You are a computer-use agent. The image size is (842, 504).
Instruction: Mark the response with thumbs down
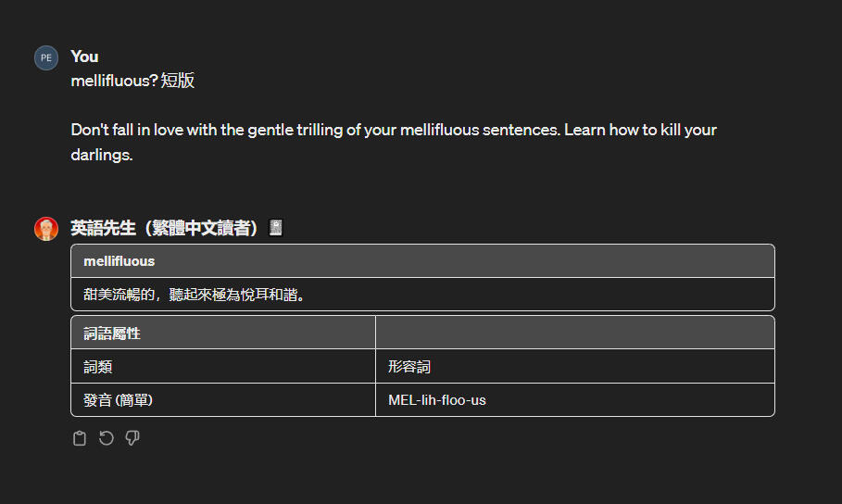click(132, 438)
